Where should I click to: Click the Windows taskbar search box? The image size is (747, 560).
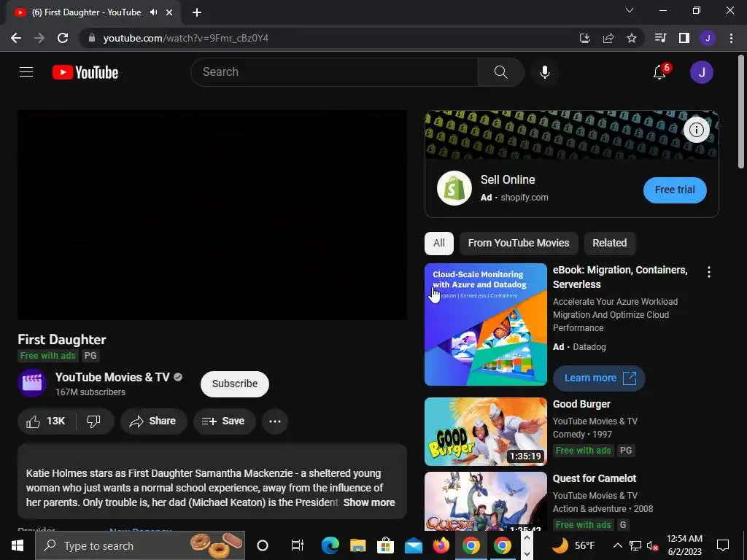(x=140, y=545)
